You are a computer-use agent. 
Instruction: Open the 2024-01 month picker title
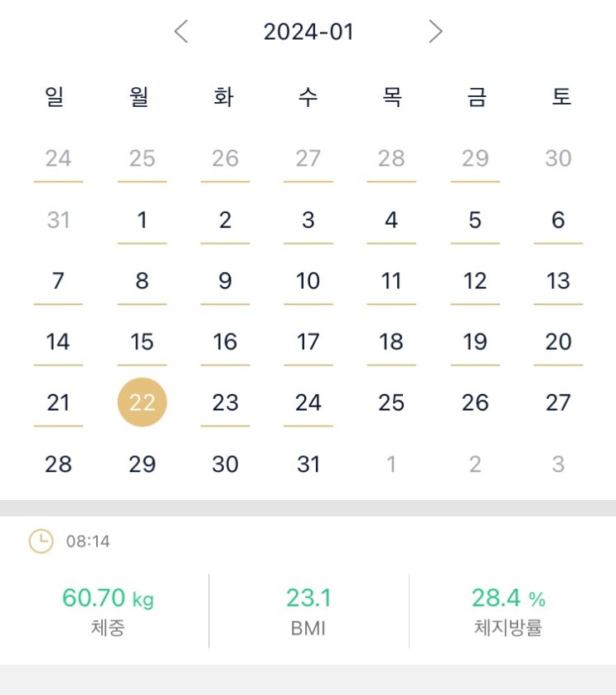(308, 32)
